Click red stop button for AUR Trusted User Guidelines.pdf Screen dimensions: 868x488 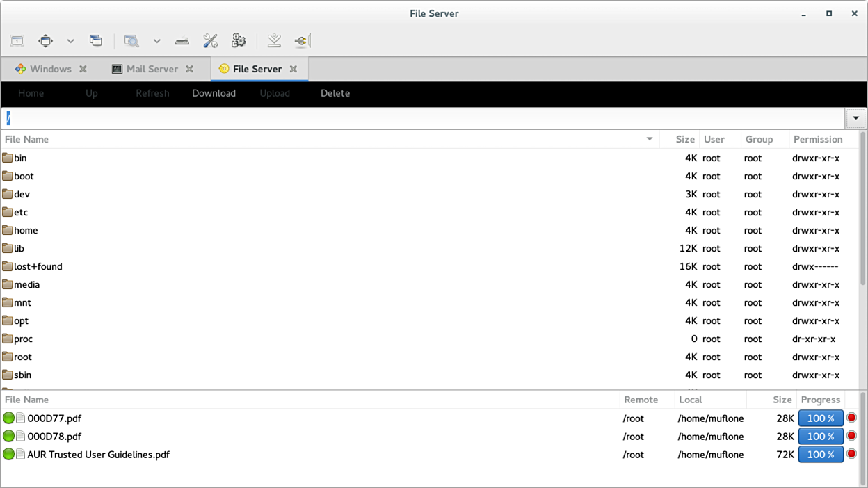[851, 454]
